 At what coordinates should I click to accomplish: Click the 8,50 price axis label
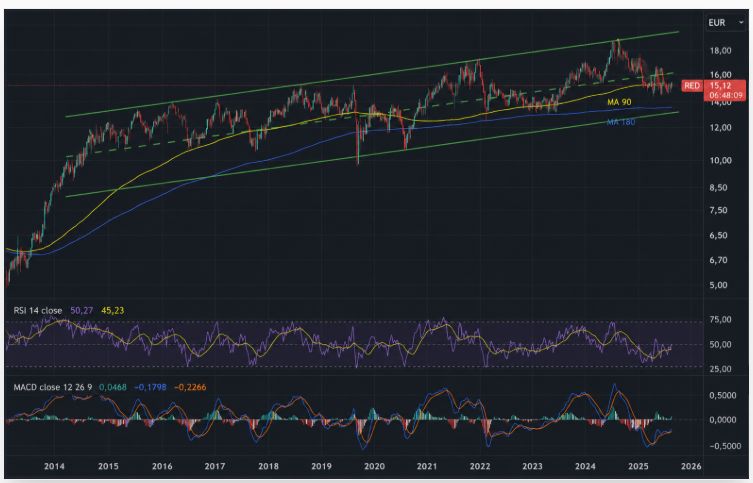[718, 188]
